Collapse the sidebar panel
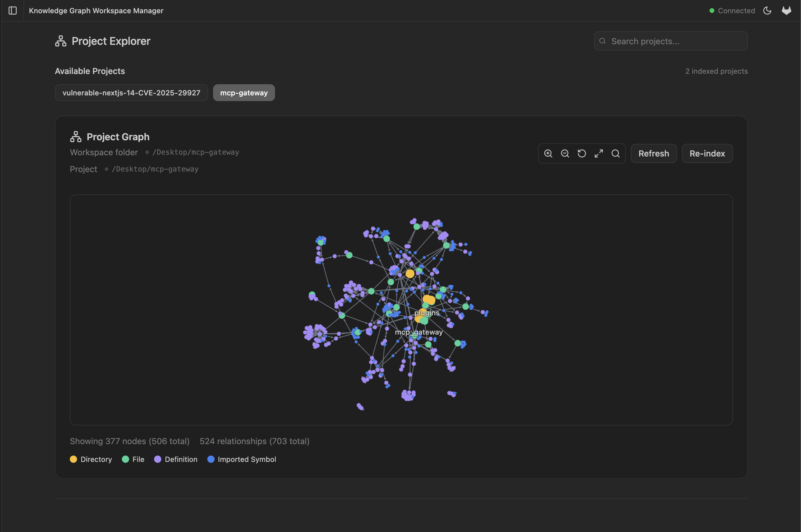Viewport: 801px width, 532px height. point(13,11)
